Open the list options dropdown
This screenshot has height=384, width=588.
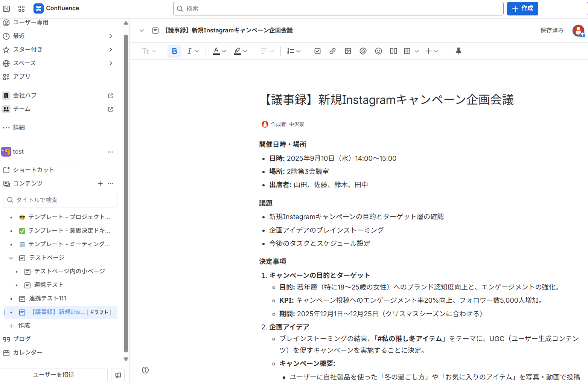click(x=294, y=51)
